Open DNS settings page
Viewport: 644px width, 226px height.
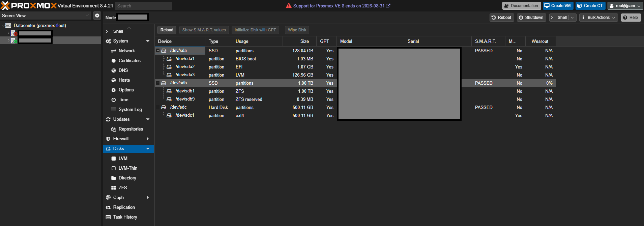coord(123,70)
